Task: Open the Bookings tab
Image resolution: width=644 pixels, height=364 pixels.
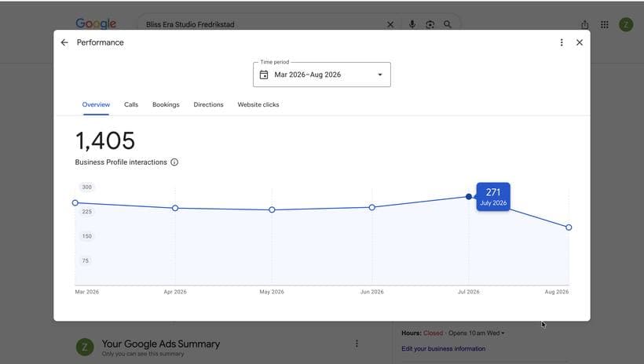Action: (x=166, y=104)
